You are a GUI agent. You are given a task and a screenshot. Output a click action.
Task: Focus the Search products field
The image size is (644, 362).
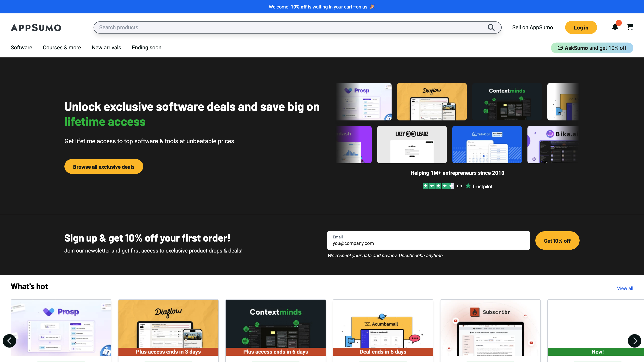[x=288, y=27]
